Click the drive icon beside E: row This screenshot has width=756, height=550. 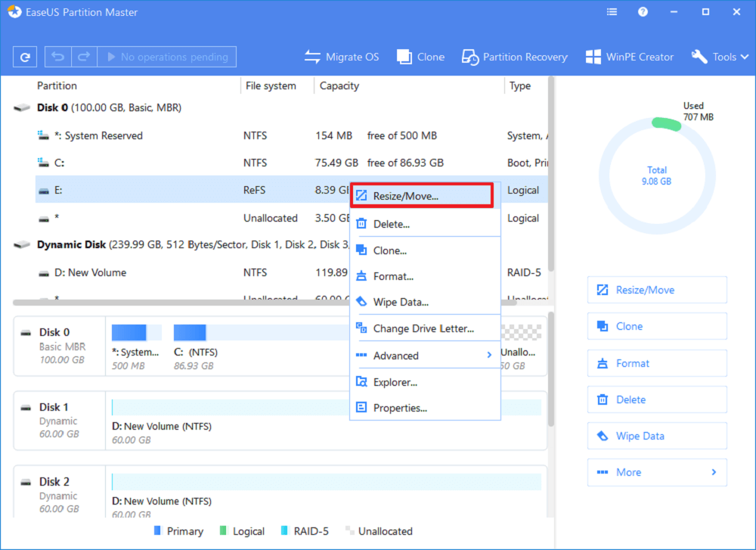[44, 191]
